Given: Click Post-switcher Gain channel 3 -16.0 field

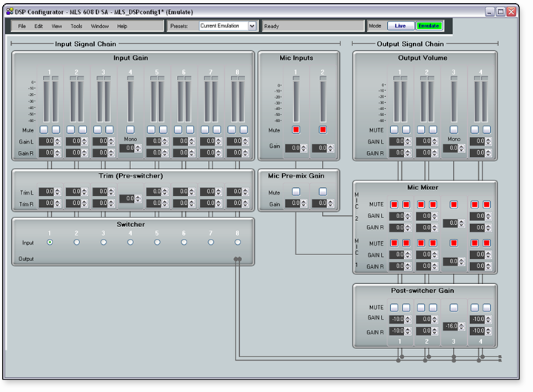Looking at the screenshot, I should pos(451,325).
